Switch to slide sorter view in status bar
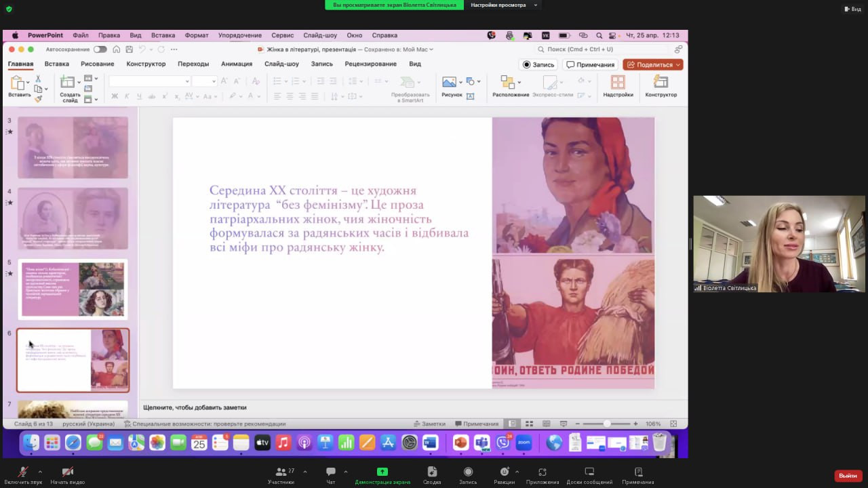Image resolution: width=868 pixels, height=488 pixels. click(x=529, y=424)
